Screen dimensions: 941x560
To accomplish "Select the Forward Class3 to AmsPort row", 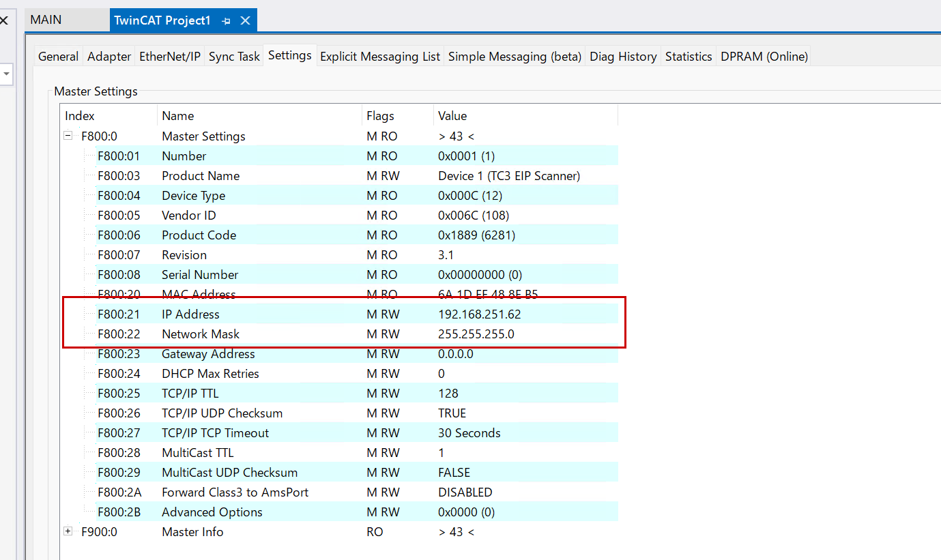I will click(235, 492).
